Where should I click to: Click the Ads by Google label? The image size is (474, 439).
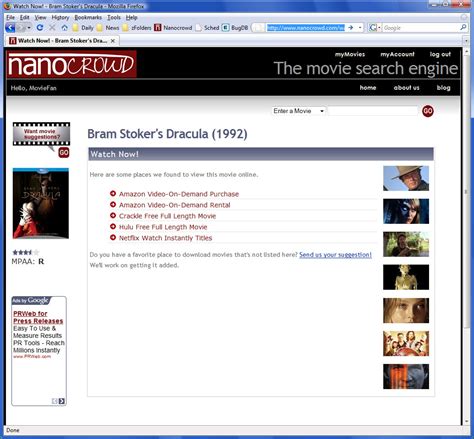(31, 300)
